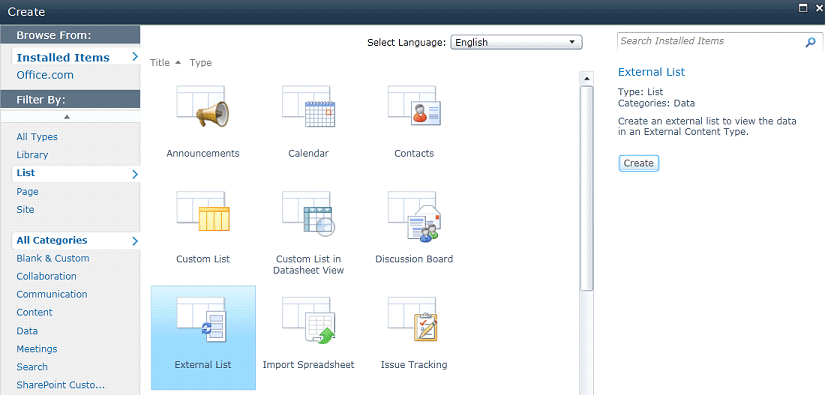Click the scrollbar up arrow
This screenshot has height=395, width=825.
(x=586, y=79)
